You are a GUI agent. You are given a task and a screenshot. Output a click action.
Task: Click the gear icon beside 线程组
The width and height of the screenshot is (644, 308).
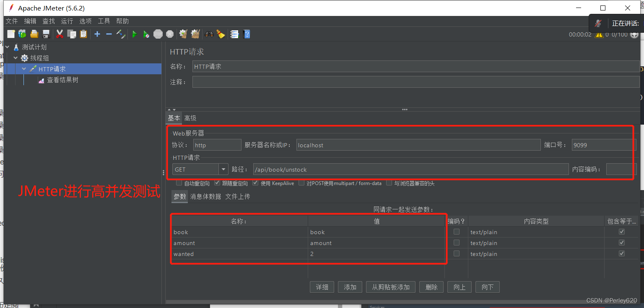point(24,58)
